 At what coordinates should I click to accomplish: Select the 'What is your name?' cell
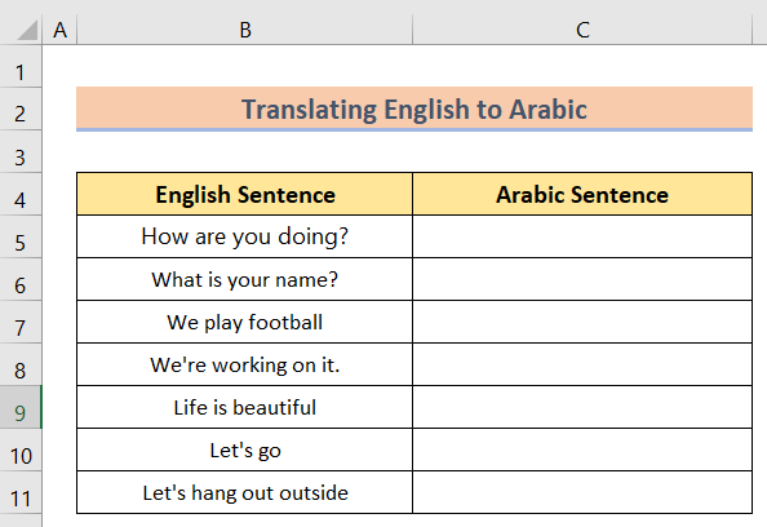(245, 280)
